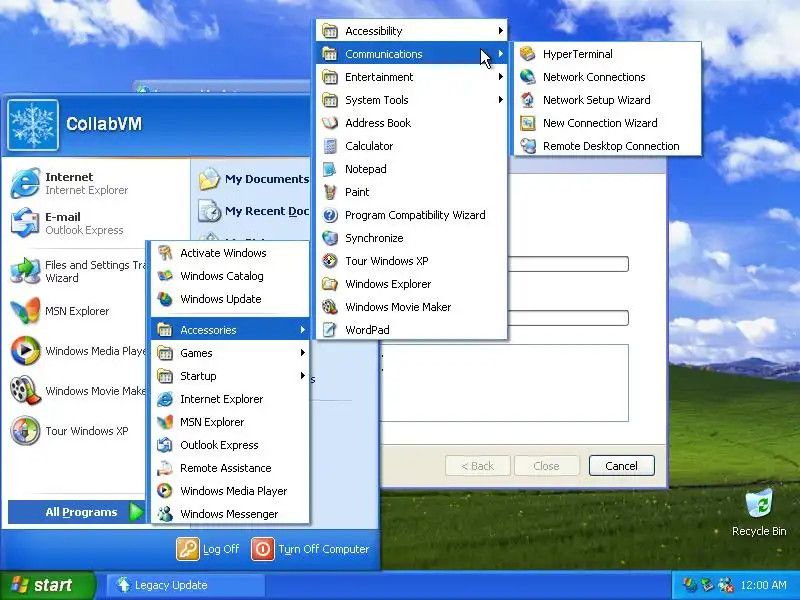Launch Remote Assistance icon

tap(165, 468)
